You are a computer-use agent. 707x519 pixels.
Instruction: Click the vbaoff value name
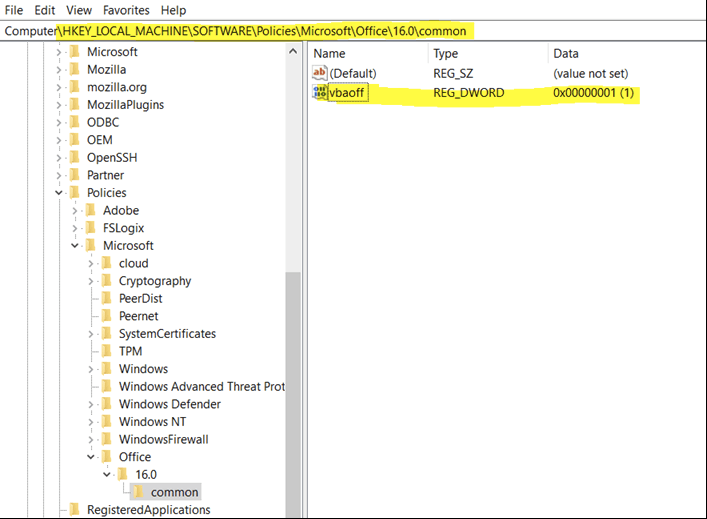click(x=347, y=93)
